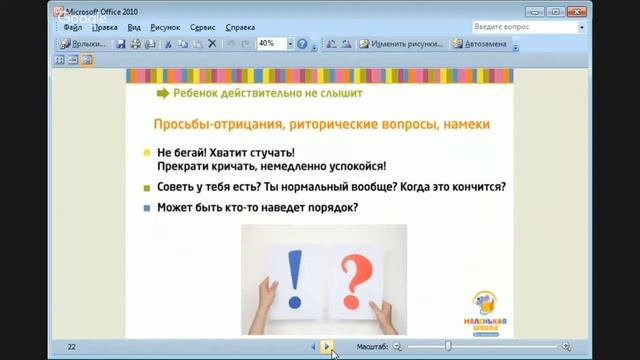Click the zoom in magnifier icon
640x360 pixels.
point(566,347)
